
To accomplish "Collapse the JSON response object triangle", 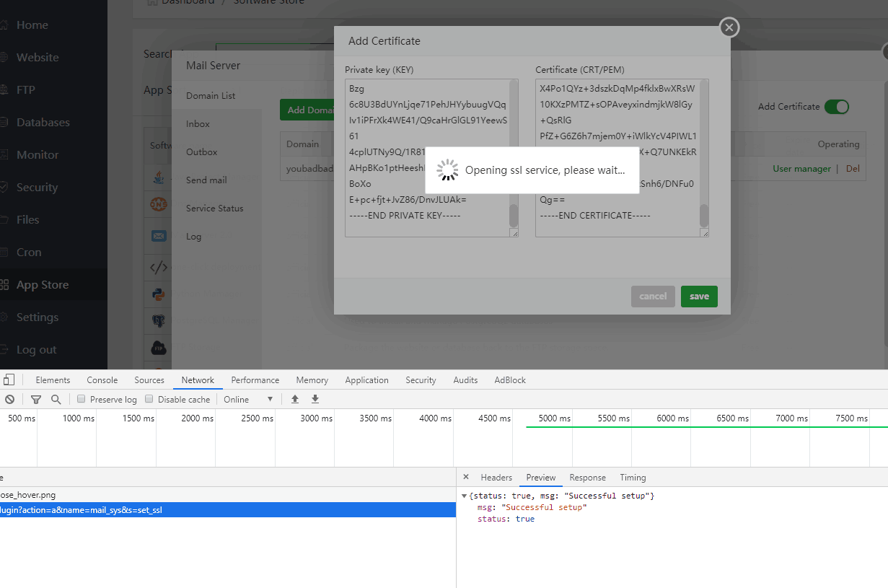I will 465,496.
